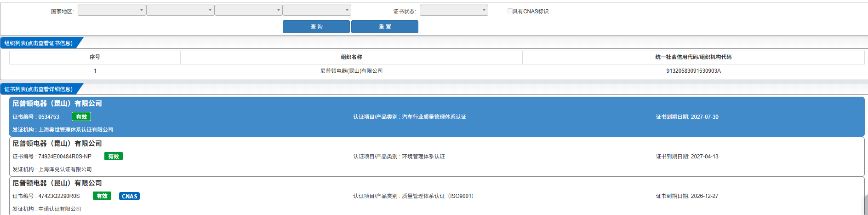Click expiry date 2026-12-27
This screenshot has height=215, width=868.
(x=704, y=196)
